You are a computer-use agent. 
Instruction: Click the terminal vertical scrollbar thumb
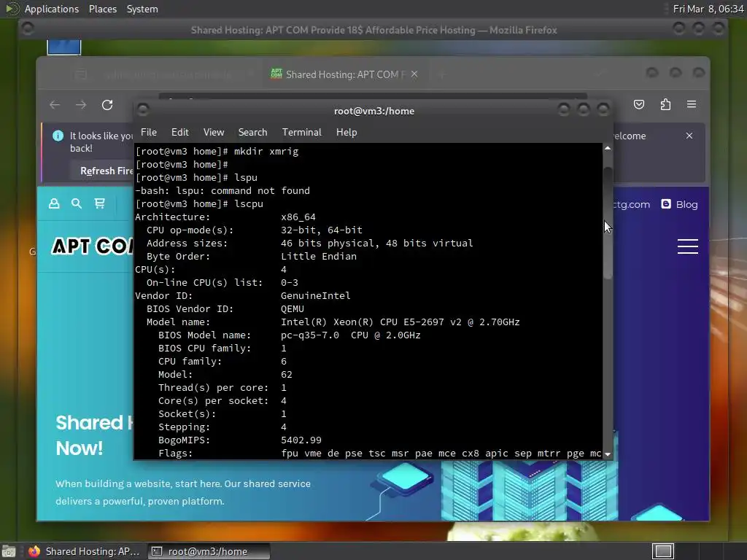pyautogui.click(x=608, y=223)
